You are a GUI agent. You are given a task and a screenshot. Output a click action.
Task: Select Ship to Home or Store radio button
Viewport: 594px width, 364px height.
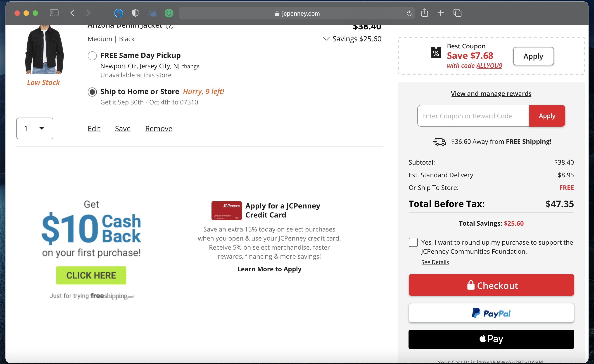click(x=92, y=92)
